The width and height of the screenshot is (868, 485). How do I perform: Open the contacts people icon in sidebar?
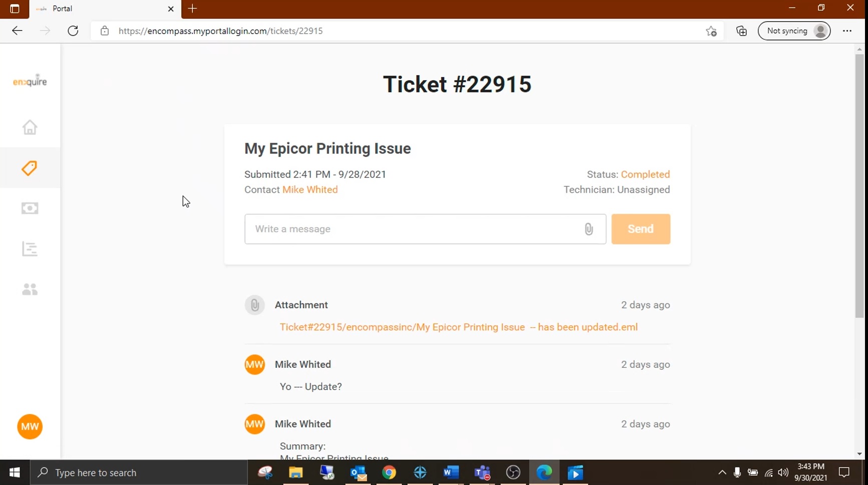point(30,289)
